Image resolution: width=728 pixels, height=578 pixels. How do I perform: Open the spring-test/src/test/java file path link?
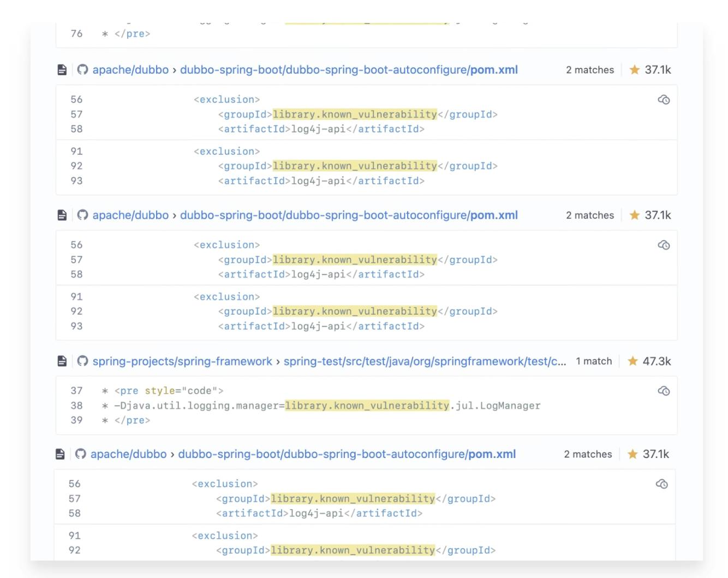[425, 361]
